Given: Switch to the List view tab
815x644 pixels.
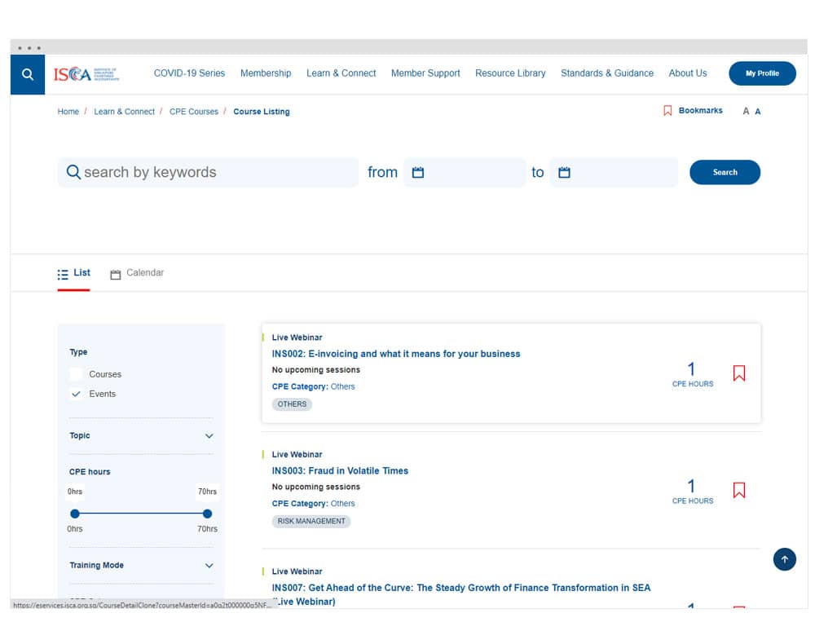Looking at the screenshot, I should 74,273.
